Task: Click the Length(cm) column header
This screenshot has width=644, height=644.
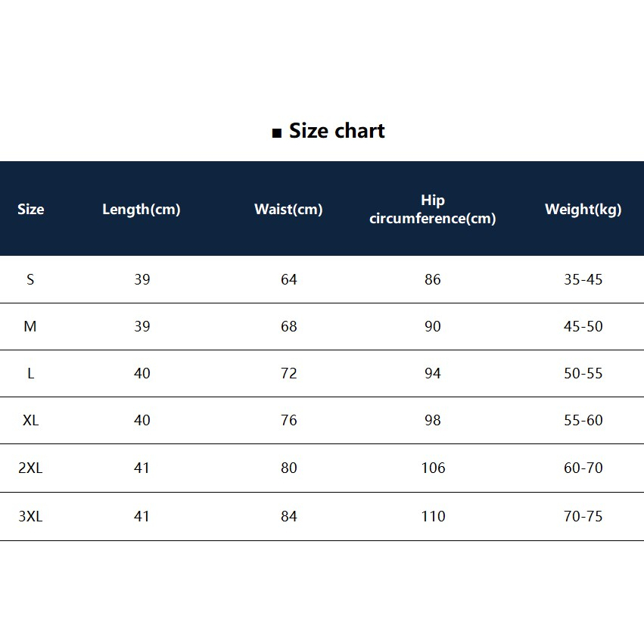Action: (x=142, y=210)
